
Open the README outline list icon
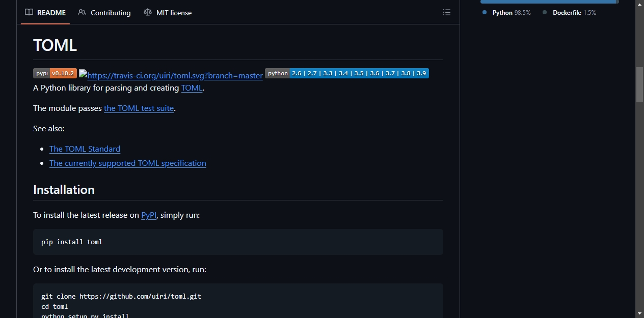pyautogui.click(x=447, y=13)
